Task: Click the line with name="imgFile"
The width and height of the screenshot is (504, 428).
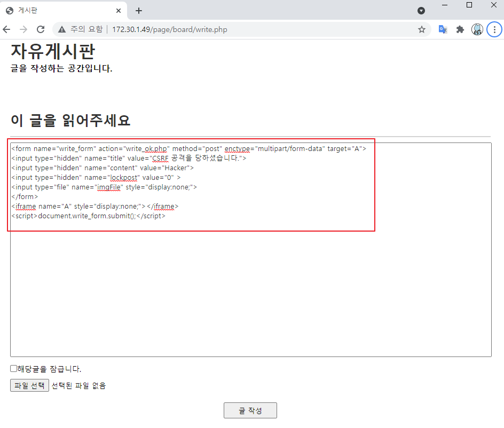Action: coord(104,187)
